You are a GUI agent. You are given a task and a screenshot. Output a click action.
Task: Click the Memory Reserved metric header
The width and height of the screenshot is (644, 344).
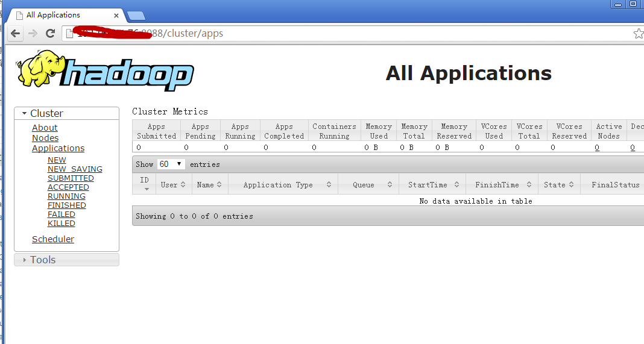454,131
